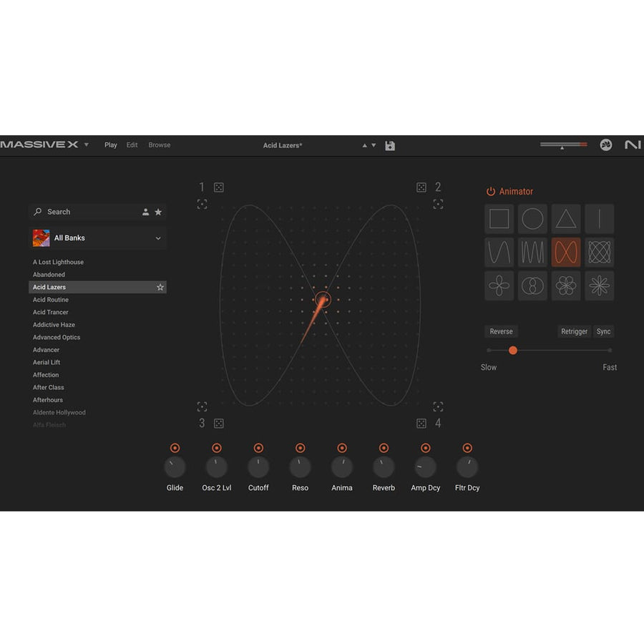Load the Abandoned preset

[49, 274]
